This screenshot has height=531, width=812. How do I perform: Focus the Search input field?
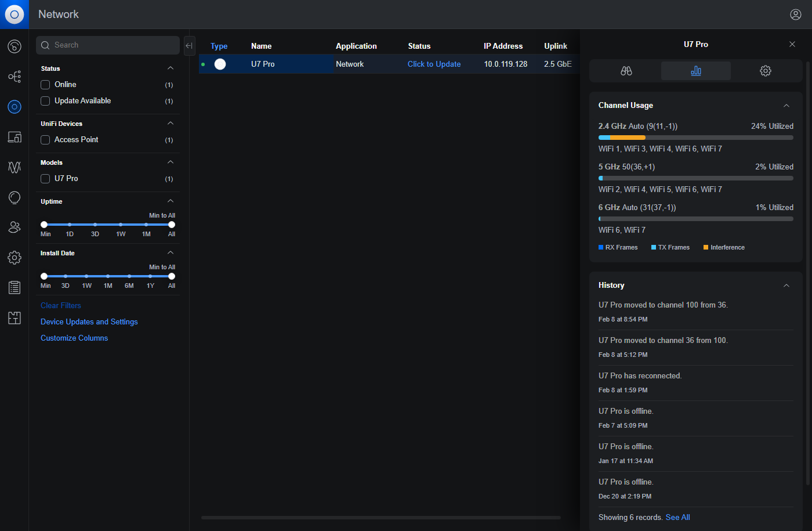point(108,45)
